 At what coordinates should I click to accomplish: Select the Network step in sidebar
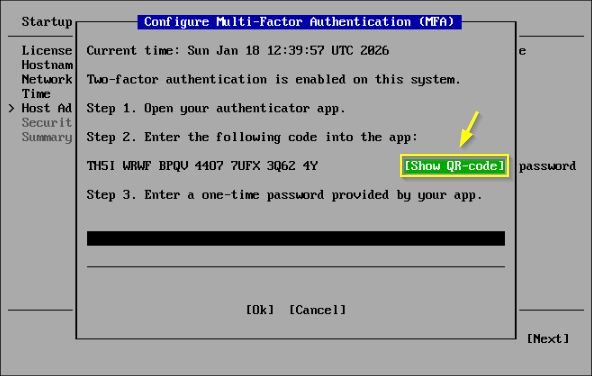pyautogui.click(x=47, y=79)
